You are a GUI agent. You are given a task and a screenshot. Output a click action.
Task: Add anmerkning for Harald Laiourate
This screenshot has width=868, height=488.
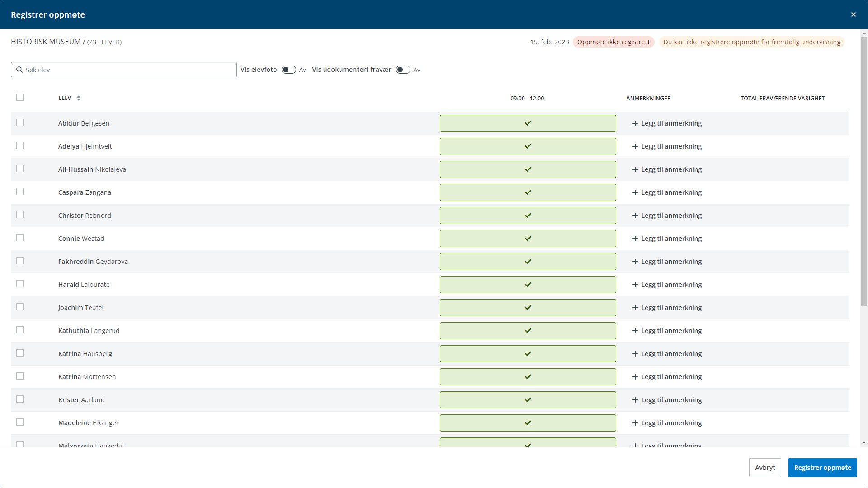tap(667, 285)
